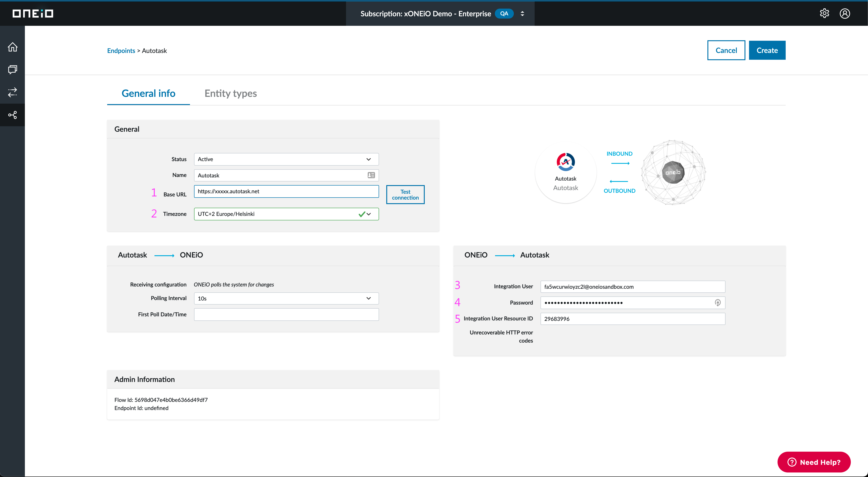
Task: Click the INBOUND label in the diagram
Action: 619,154
